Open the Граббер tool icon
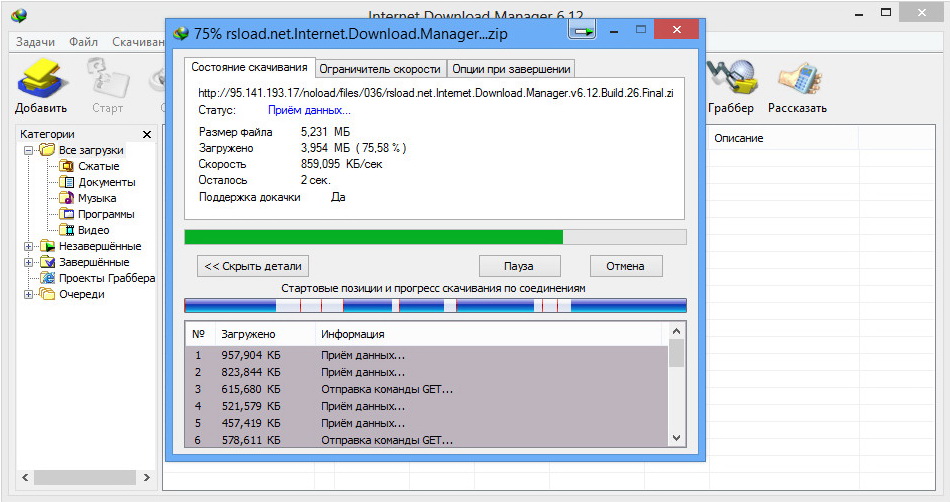 click(x=731, y=79)
